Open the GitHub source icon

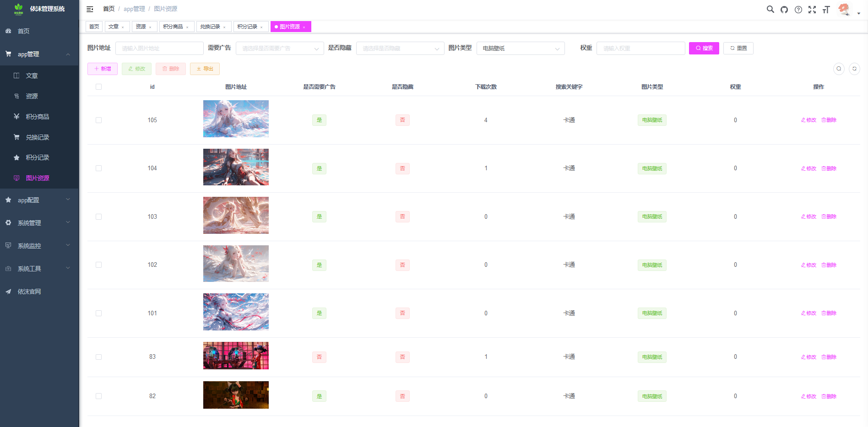784,10
